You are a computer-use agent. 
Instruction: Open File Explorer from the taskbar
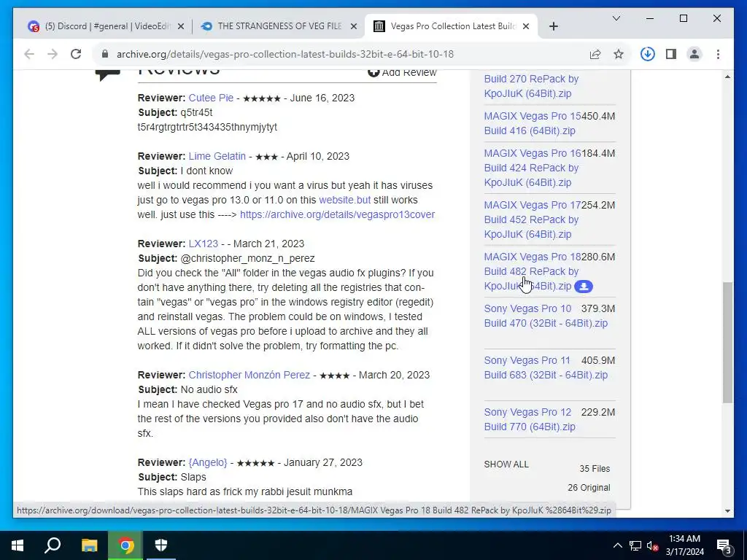click(x=89, y=545)
